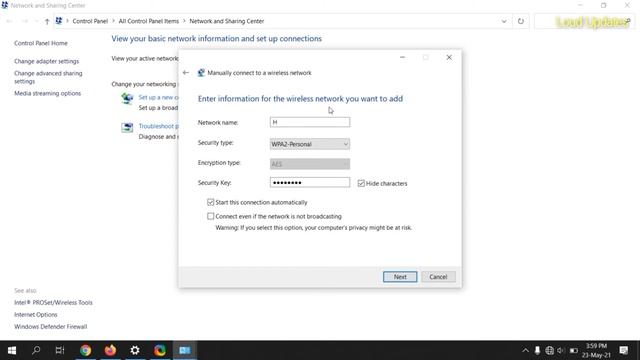Open the Security type dropdown
The width and height of the screenshot is (640, 360).
pyautogui.click(x=310, y=144)
